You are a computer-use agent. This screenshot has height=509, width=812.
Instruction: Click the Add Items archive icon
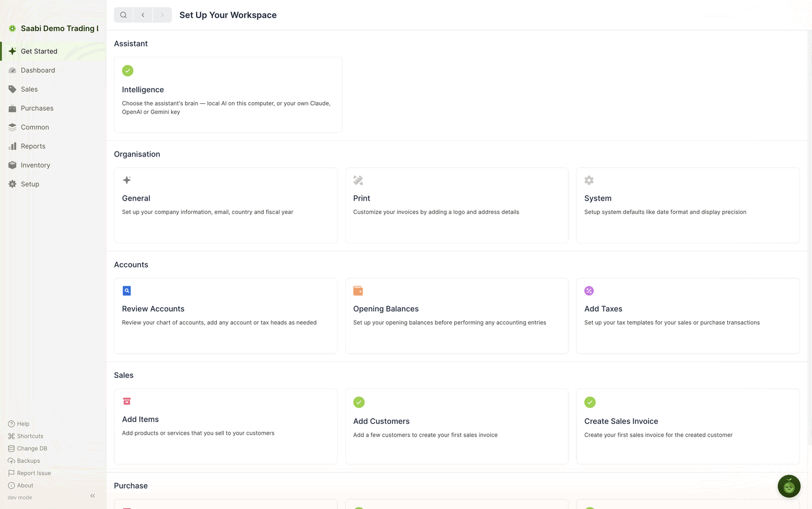(x=126, y=401)
